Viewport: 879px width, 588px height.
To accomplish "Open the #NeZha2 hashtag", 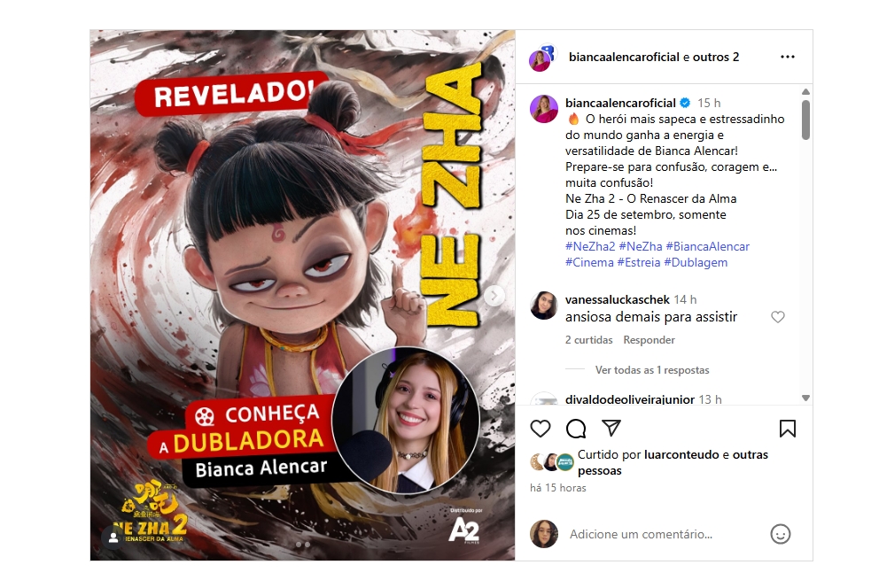I will click(x=590, y=246).
